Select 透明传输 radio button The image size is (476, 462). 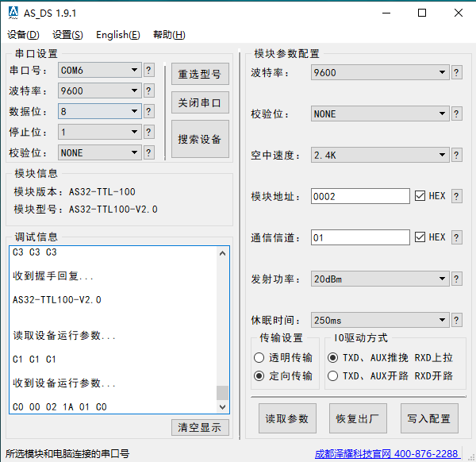coord(259,357)
